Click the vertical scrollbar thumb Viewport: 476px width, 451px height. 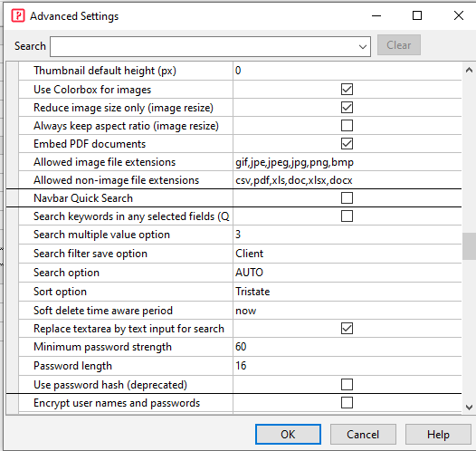(x=469, y=246)
